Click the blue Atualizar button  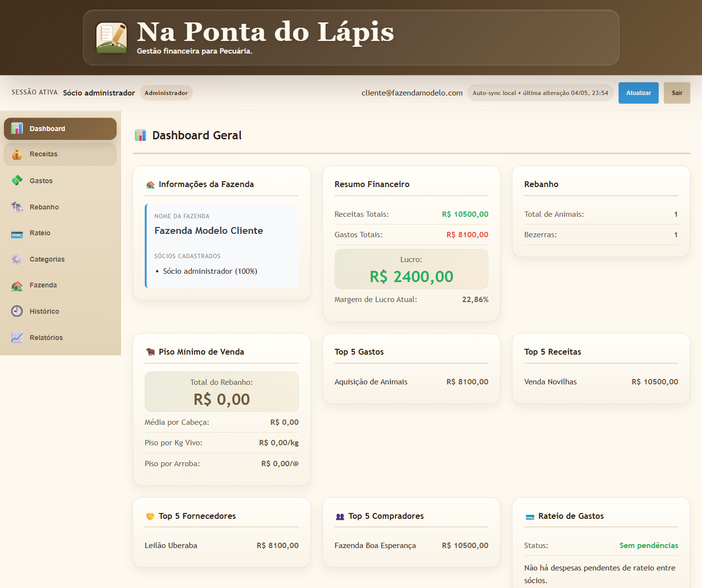pos(638,93)
